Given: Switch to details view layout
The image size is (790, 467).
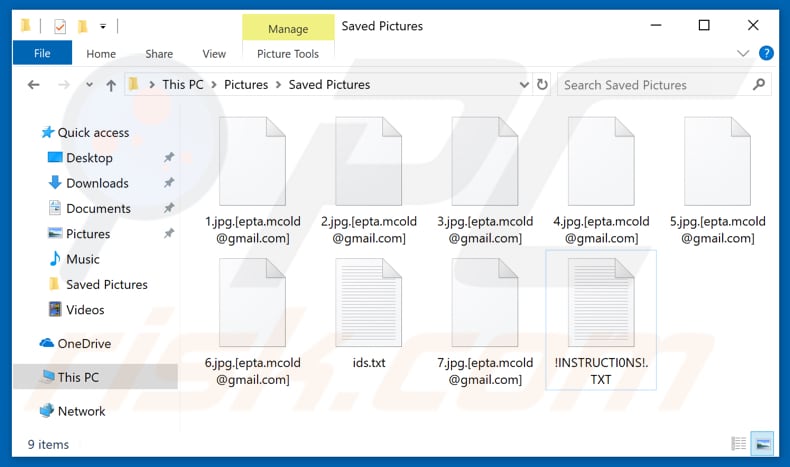Looking at the screenshot, I should pos(739,444).
